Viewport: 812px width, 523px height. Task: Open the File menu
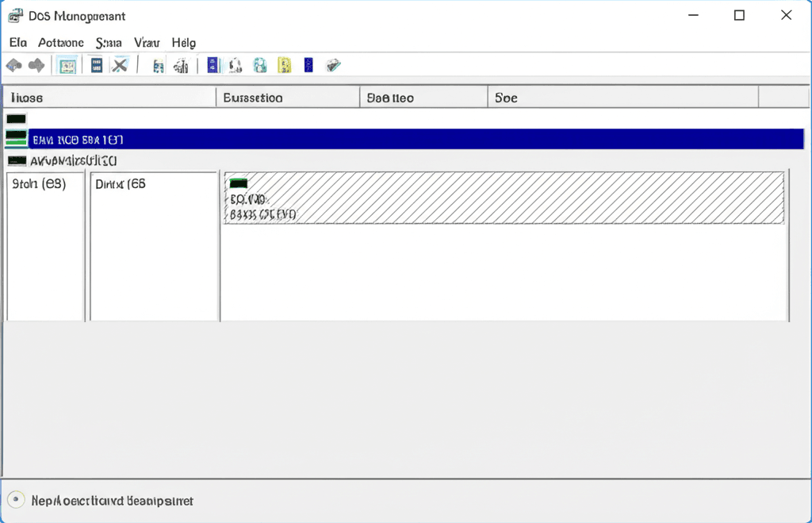17,42
